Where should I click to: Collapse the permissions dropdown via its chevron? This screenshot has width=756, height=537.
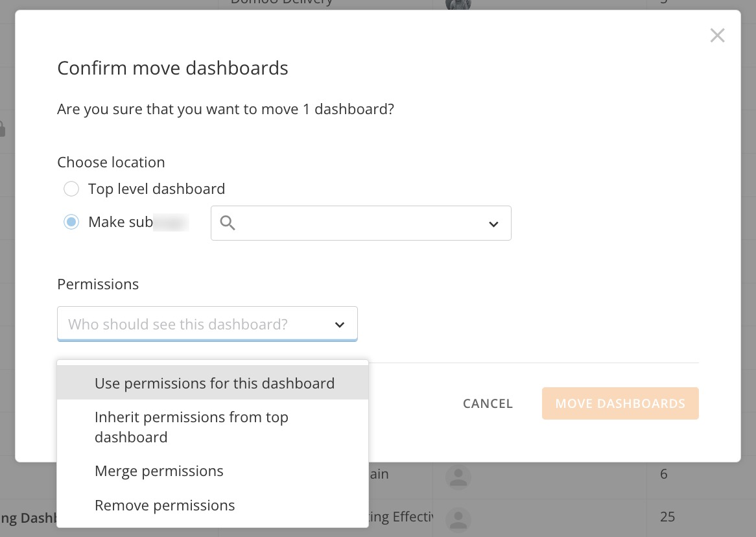(x=340, y=324)
